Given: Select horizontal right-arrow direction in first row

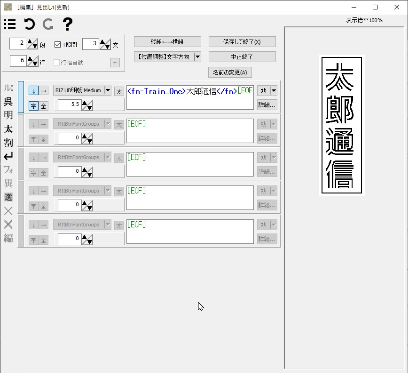Looking at the screenshot, I should pyautogui.click(x=44, y=90).
